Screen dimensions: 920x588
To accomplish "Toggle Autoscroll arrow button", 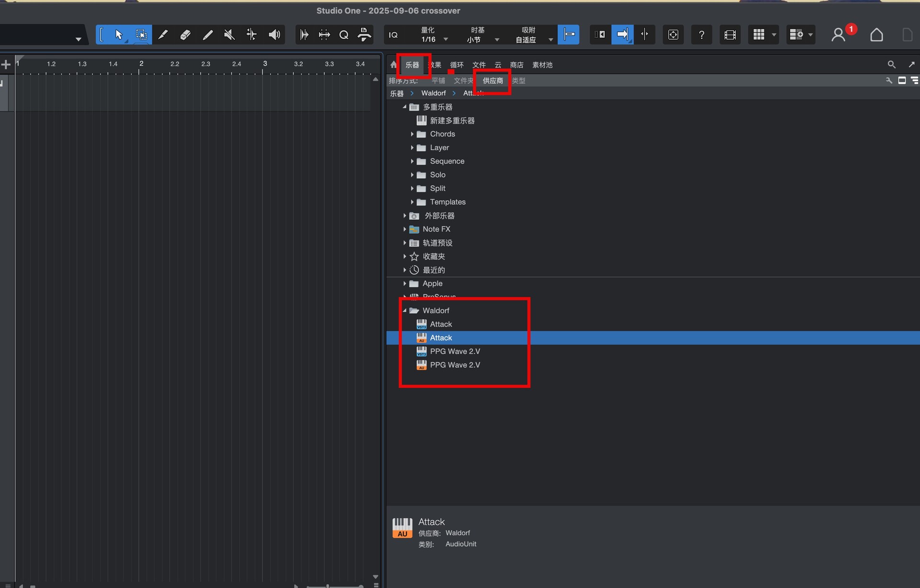I will pyautogui.click(x=622, y=34).
